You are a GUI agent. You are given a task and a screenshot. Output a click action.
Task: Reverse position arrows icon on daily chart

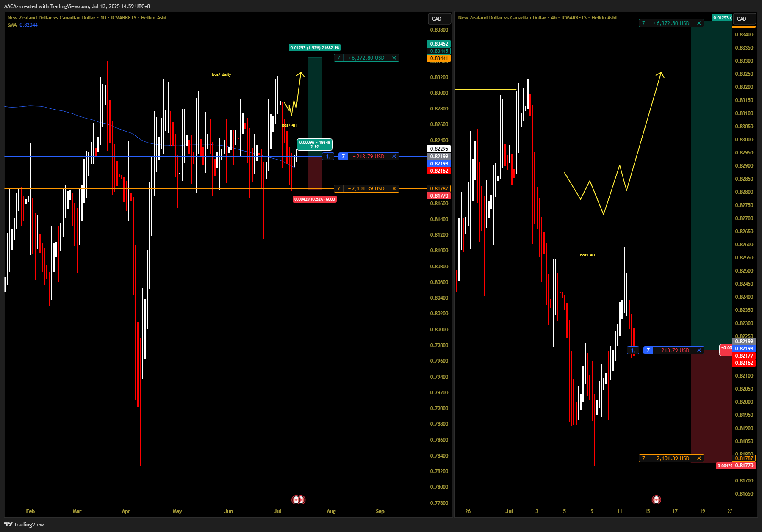pos(328,157)
